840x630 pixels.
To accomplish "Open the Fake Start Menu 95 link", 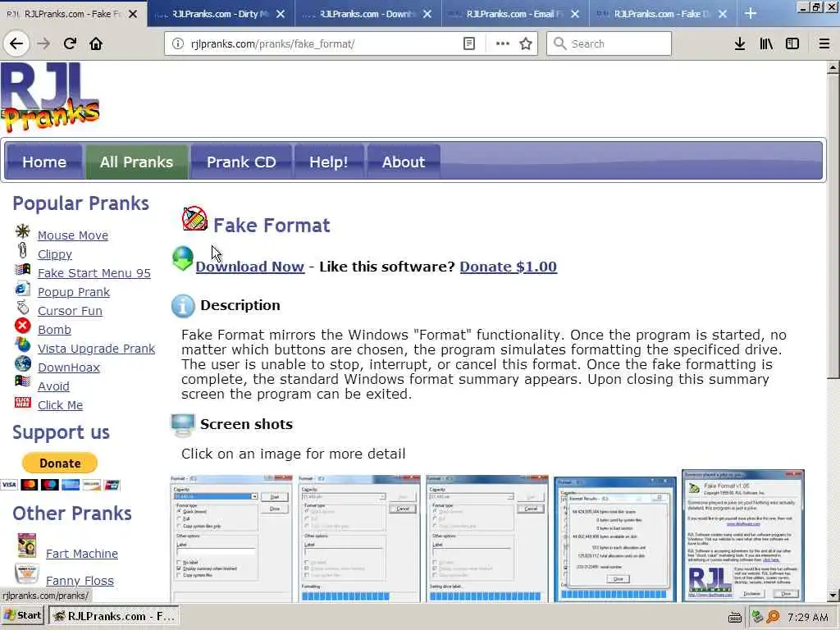I will (94, 273).
